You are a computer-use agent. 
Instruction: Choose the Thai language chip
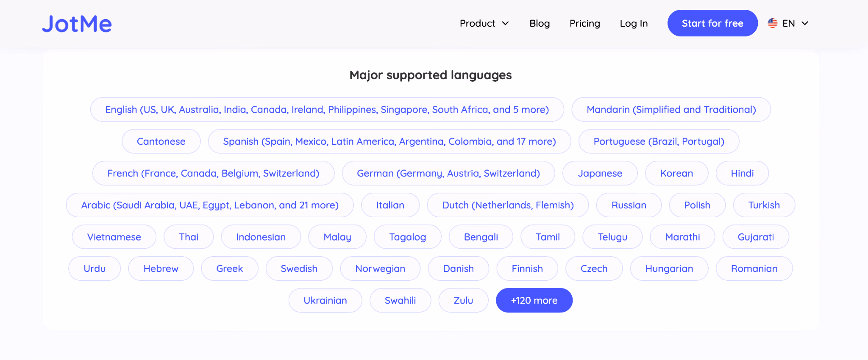point(189,237)
